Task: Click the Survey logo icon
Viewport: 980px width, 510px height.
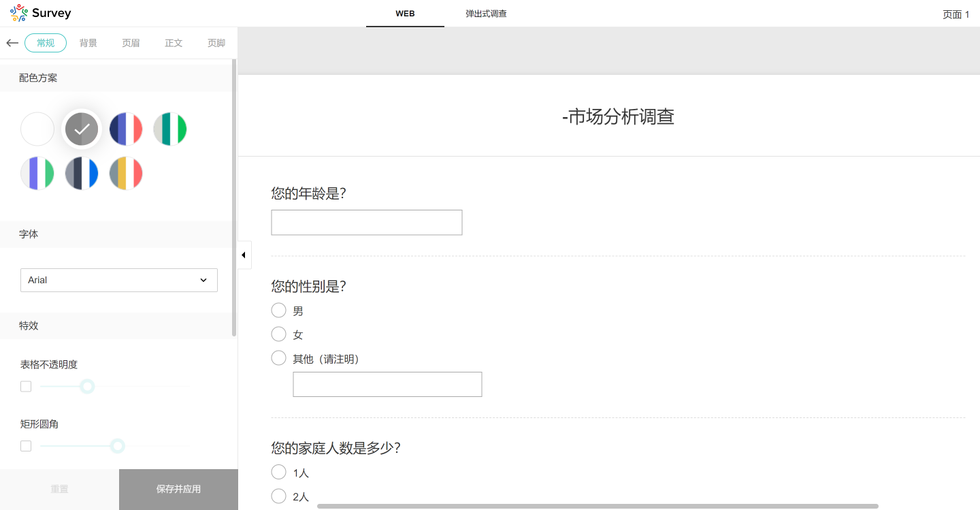Action: click(18, 13)
